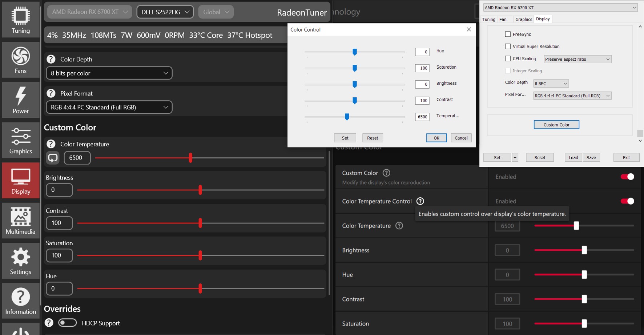Click the RadeonTuner Contrast slider handle
Screen dimensions: 644x335
tap(200, 223)
